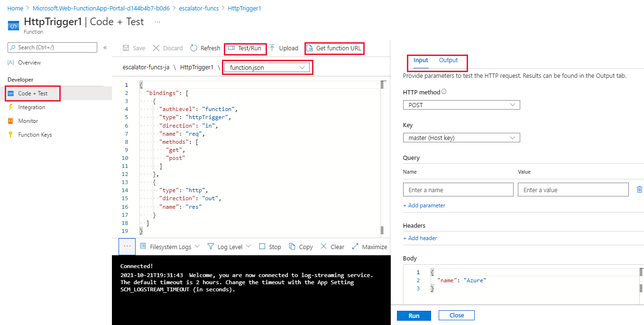Click the resource search box
The height and width of the screenshot is (325, 644).
[x=52, y=47]
